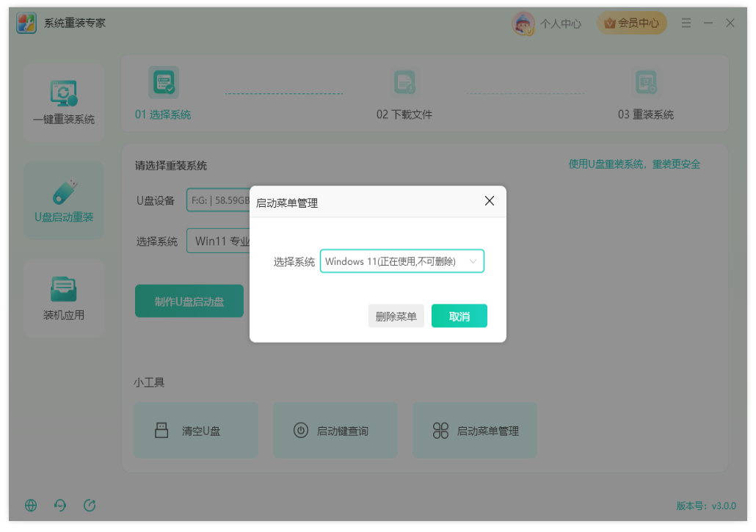The height and width of the screenshot is (532, 756).
Task: Click the 启动菜单管理 dialog title
Action: point(287,203)
